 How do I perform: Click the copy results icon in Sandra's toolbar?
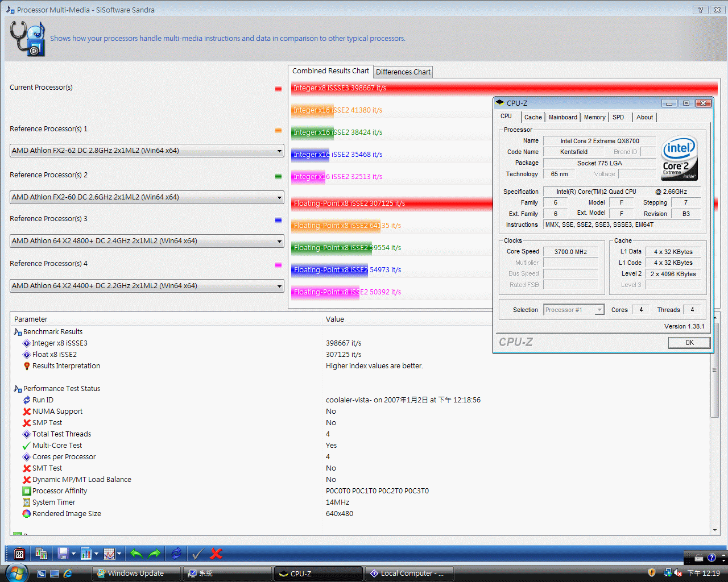point(42,554)
